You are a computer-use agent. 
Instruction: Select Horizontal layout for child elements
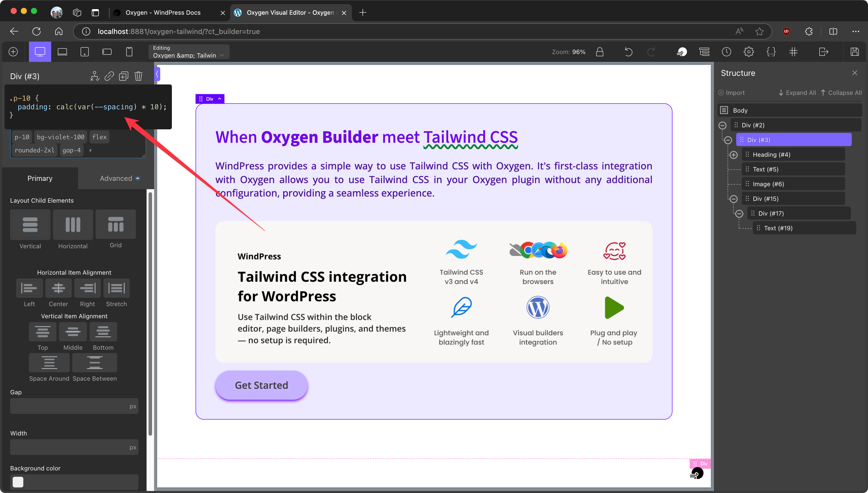(73, 225)
